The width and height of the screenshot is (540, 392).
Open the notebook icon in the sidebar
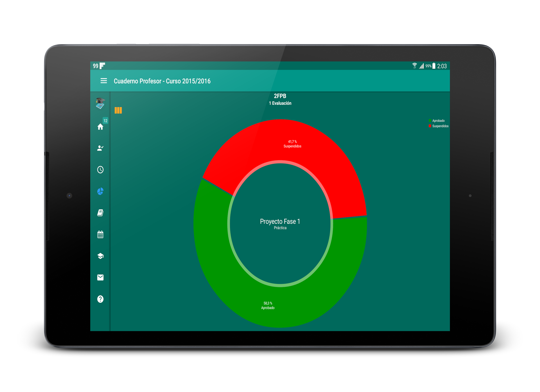[x=100, y=213]
